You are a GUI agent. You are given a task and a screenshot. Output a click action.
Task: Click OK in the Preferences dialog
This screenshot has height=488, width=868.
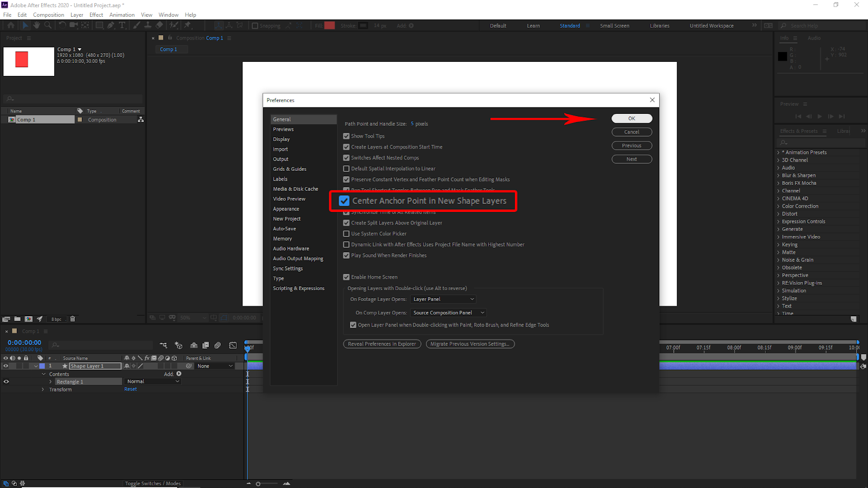click(x=631, y=118)
